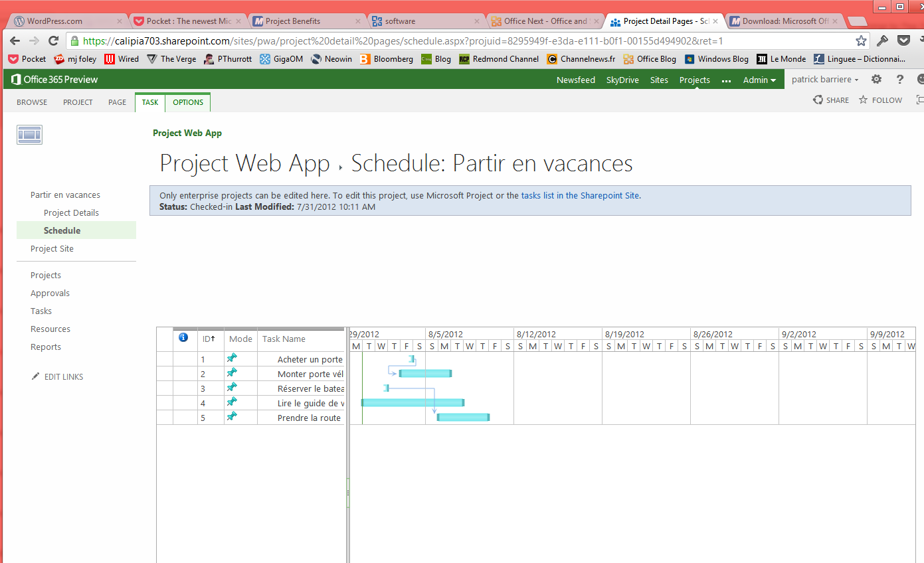Open the tasks list in the Sharepoint Site link

(x=580, y=196)
